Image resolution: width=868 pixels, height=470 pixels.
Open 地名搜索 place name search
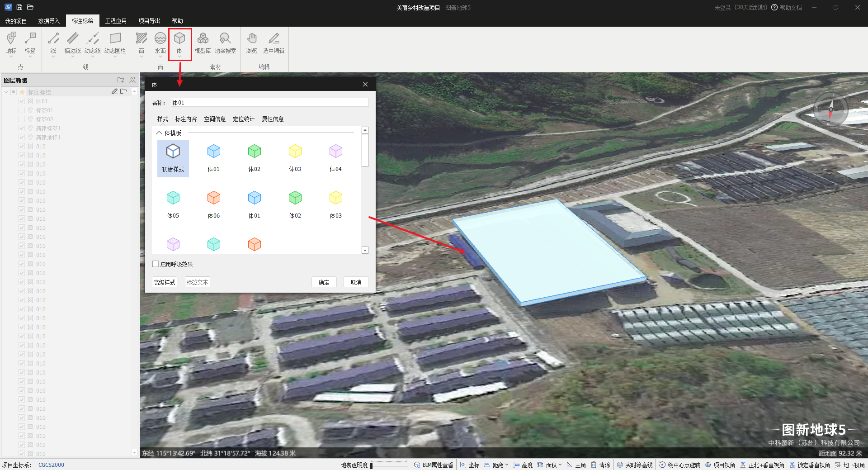pyautogui.click(x=225, y=43)
